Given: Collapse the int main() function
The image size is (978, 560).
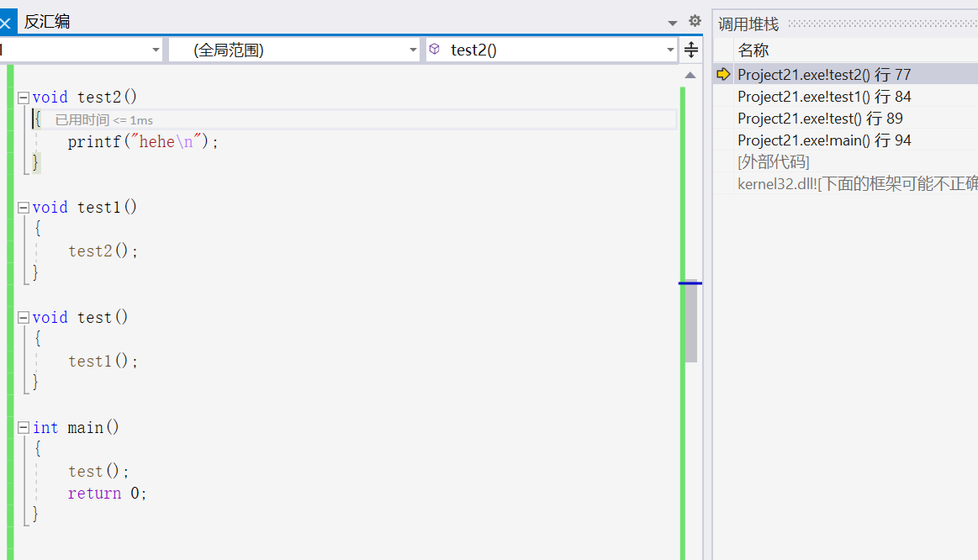Looking at the screenshot, I should pyautogui.click(x=24, y=428).
